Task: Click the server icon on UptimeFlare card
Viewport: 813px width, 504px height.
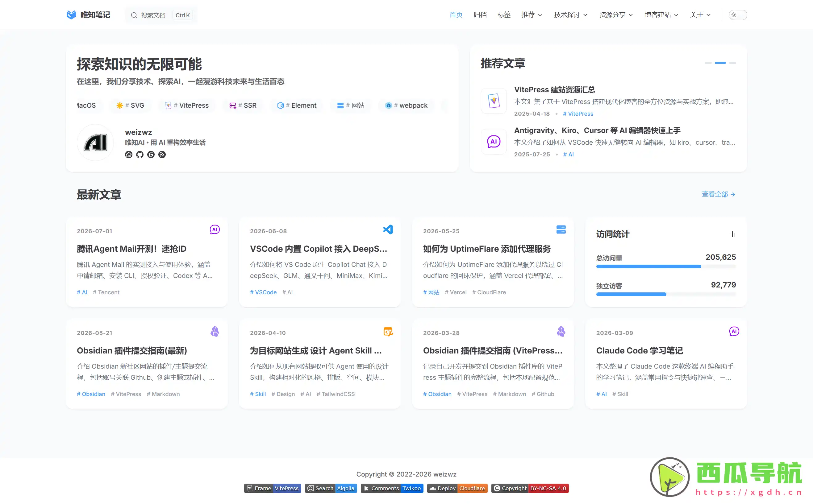Action: coord(561,230)
